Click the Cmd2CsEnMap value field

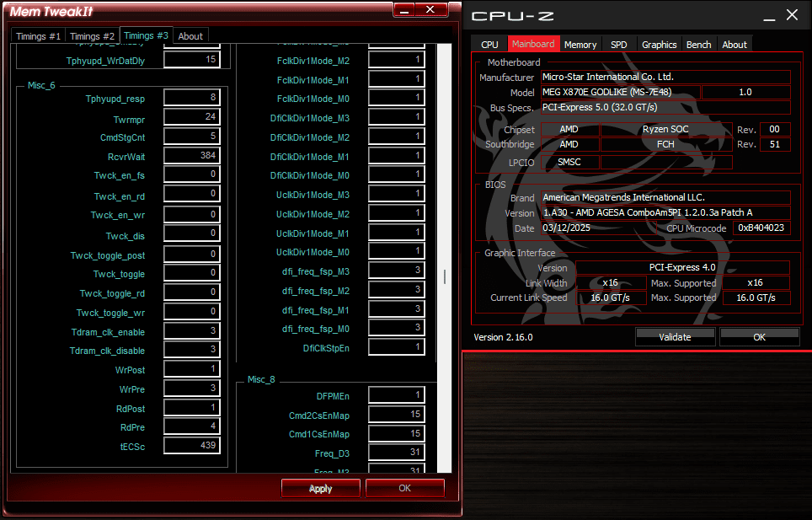pyautogui.click(x=397, y=415)
